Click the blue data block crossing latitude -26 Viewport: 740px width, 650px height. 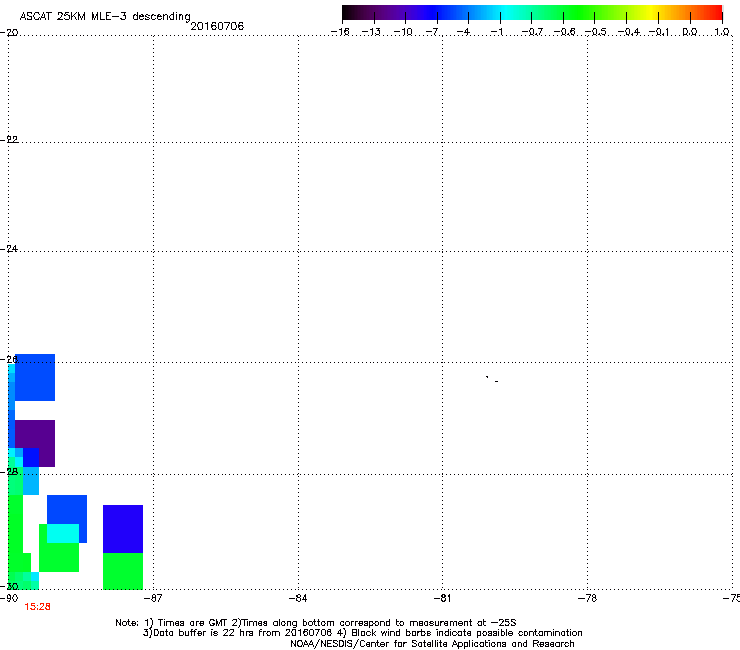(x=35, y=378)
